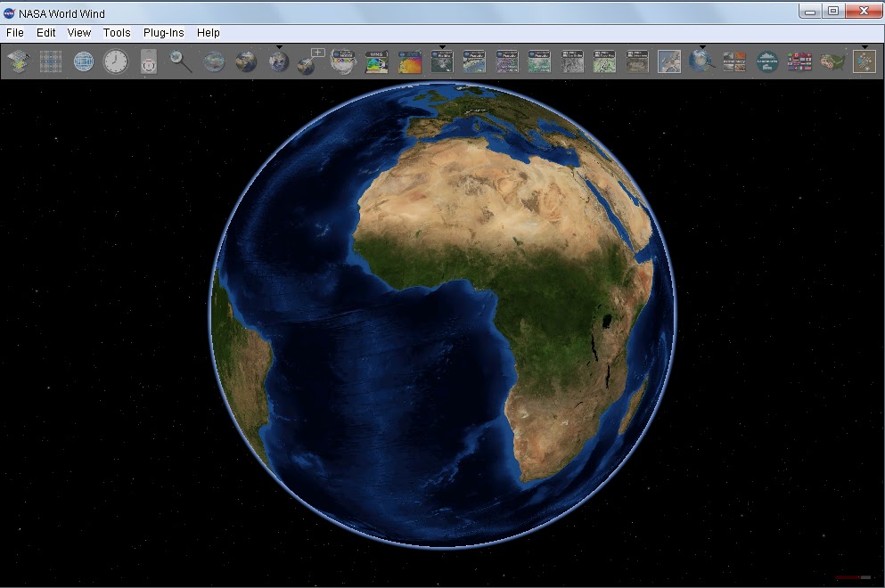Viewport: 885px width, 588px height.
Task: Toggle the compass device icon
Action: [x=149, y=61]
